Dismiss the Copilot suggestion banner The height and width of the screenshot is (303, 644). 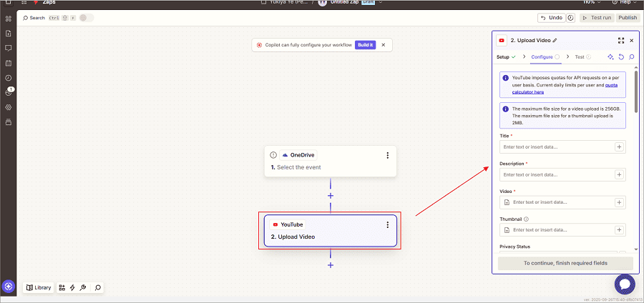(x=384, y=45)
